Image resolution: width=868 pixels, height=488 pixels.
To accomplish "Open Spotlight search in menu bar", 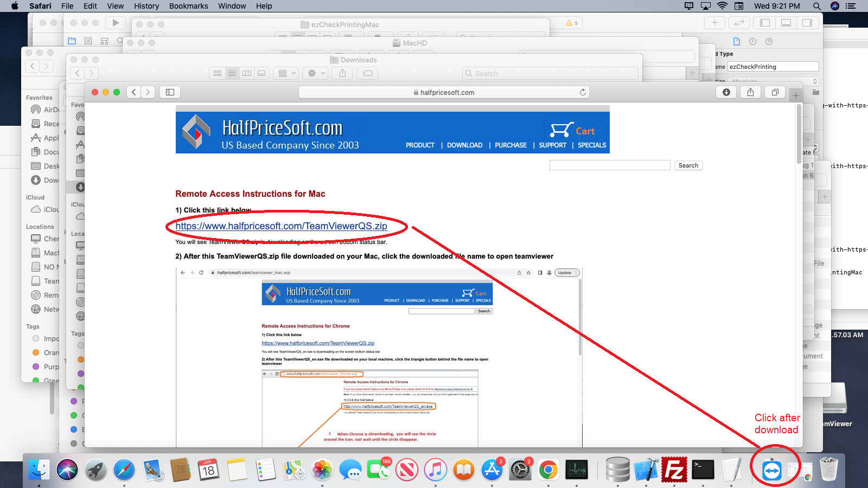I will point(816,6).
